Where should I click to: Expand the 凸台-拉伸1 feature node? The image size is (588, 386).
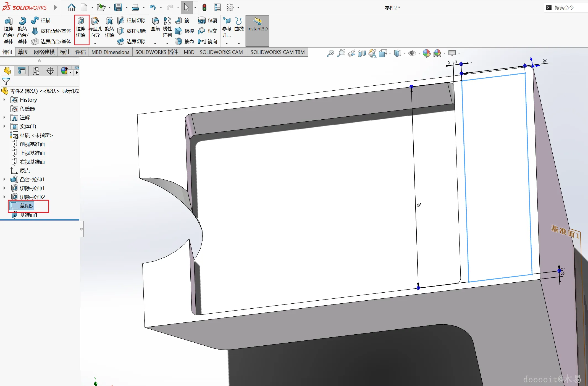(4, 179)
